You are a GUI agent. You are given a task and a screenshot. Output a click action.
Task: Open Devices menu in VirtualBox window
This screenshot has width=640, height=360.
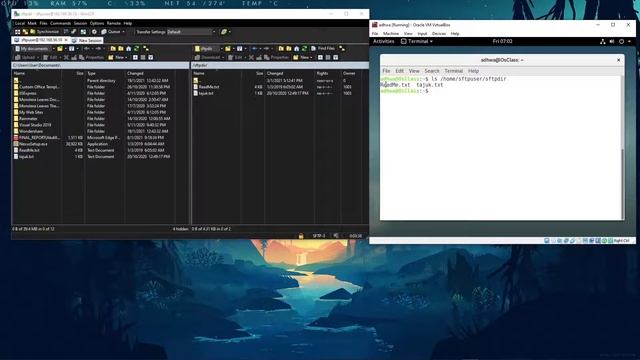(x=439, y=33)
